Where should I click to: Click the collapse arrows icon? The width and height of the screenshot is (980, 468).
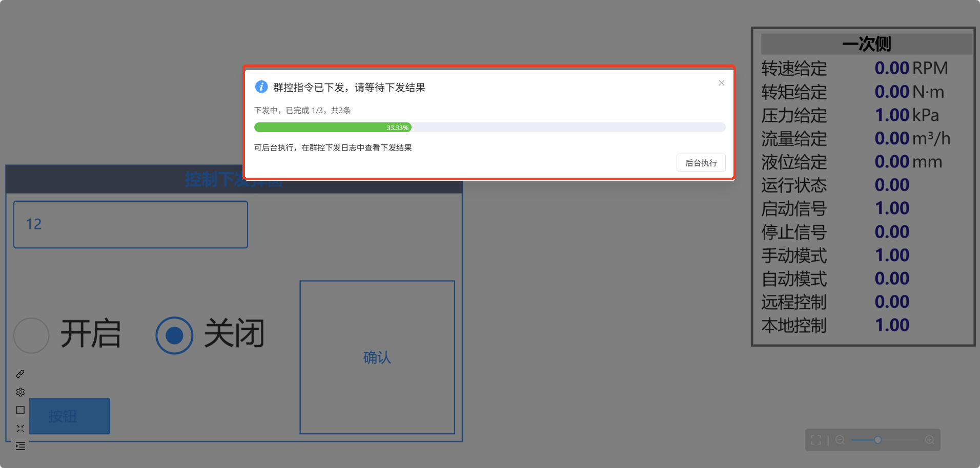pos(21,428)
